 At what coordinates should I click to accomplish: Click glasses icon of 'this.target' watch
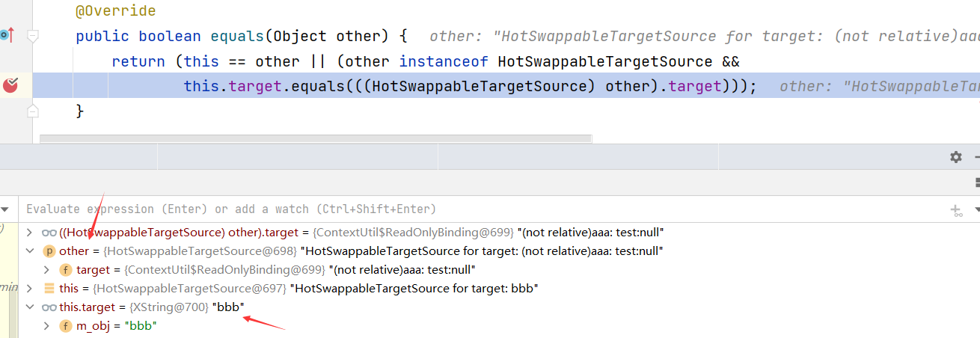[49, 307]
